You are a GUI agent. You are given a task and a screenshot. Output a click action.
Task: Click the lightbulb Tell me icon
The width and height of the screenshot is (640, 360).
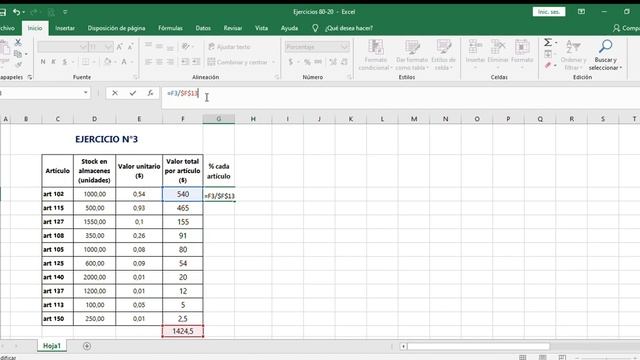315,28
